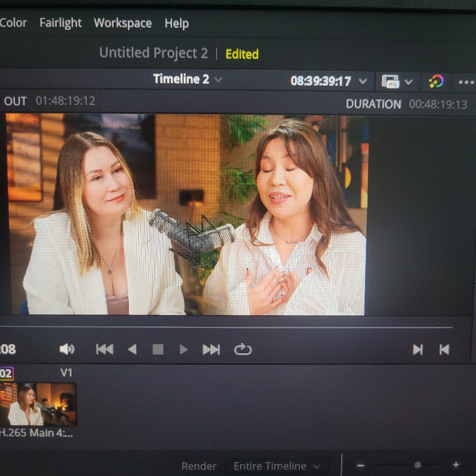Jump to last frame of the timeline
The width and height of the screenshot is (476, 476).
211,349
